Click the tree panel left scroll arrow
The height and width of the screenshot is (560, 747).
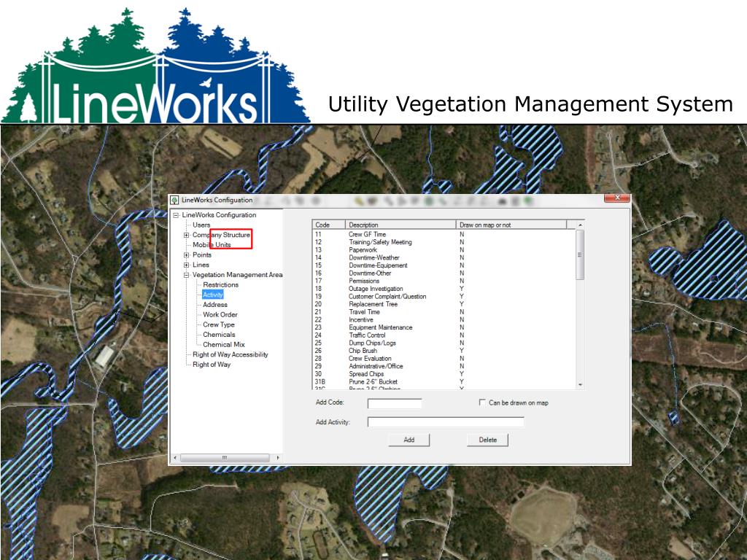pyautogui.click(x=175, y=458)
